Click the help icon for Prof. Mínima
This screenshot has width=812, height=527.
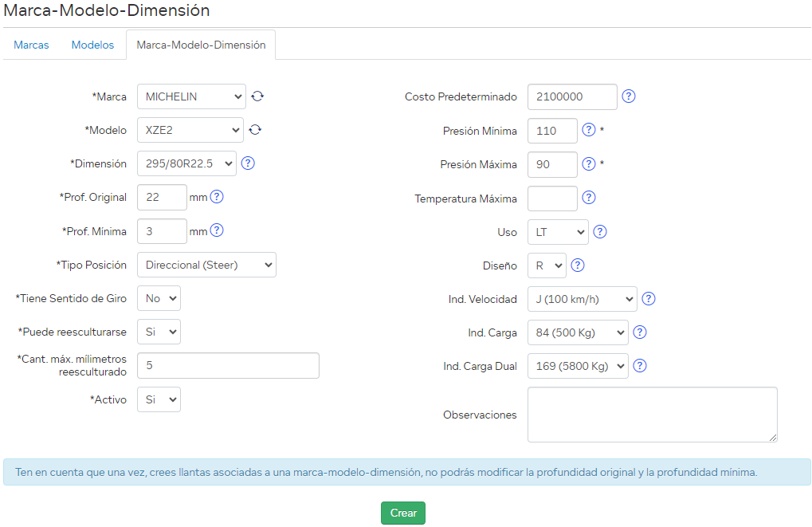(217, 230)
